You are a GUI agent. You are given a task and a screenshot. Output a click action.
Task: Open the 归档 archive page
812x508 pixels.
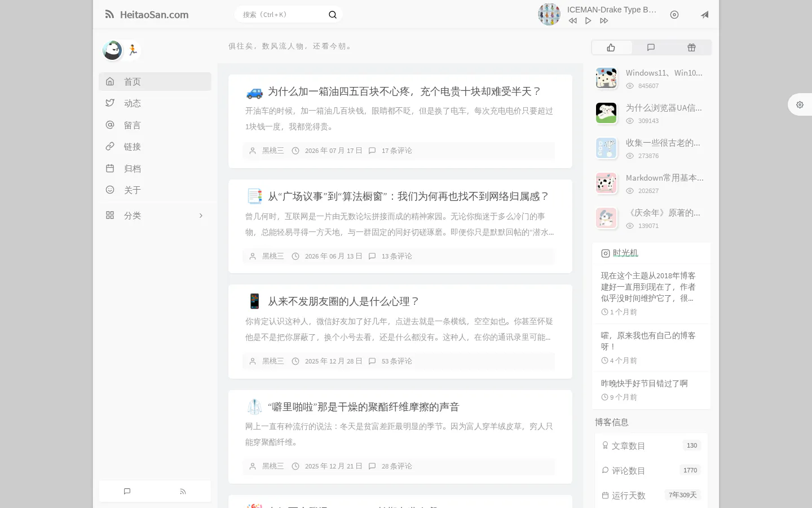click(x=155, y=168)
